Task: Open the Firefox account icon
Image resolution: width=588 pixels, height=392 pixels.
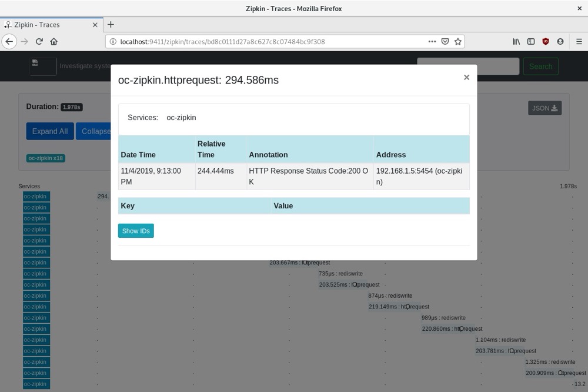Action: 560,42
